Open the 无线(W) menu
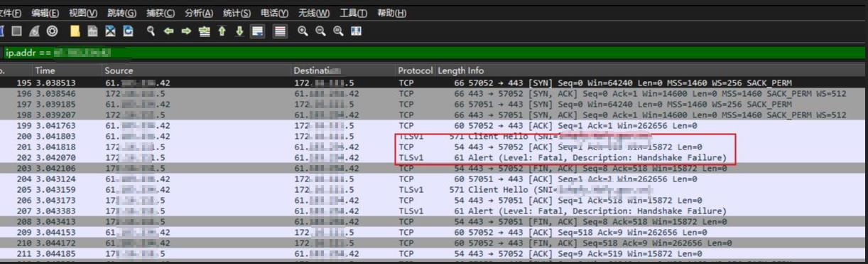 [x=313, y=14]
